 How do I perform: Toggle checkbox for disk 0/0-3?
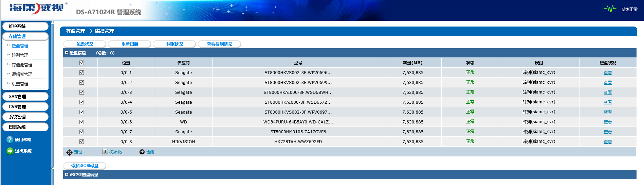[x=81, y=92]
